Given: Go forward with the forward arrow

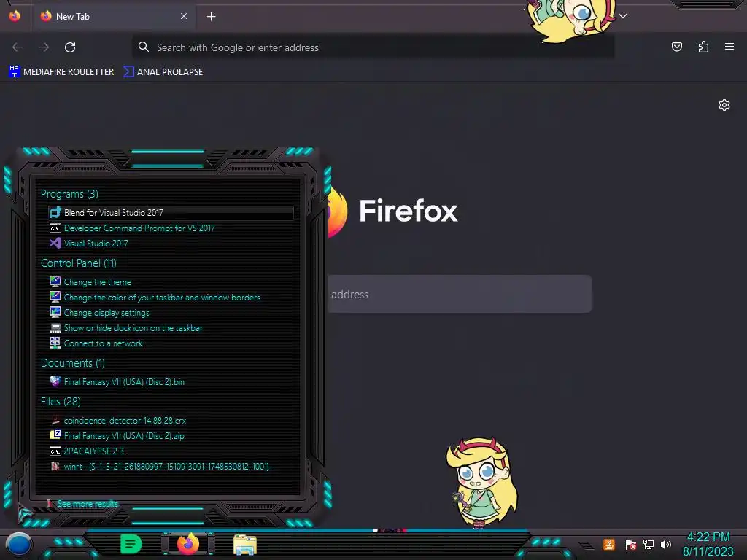Looking at the screenshot, I should (x=44, y=47).
